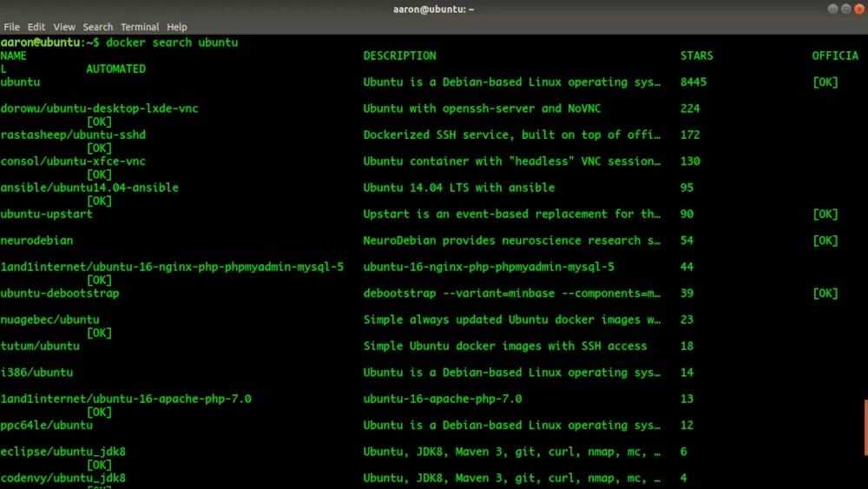Open the File menu
The image size is (868, 489).
[11, 27]
